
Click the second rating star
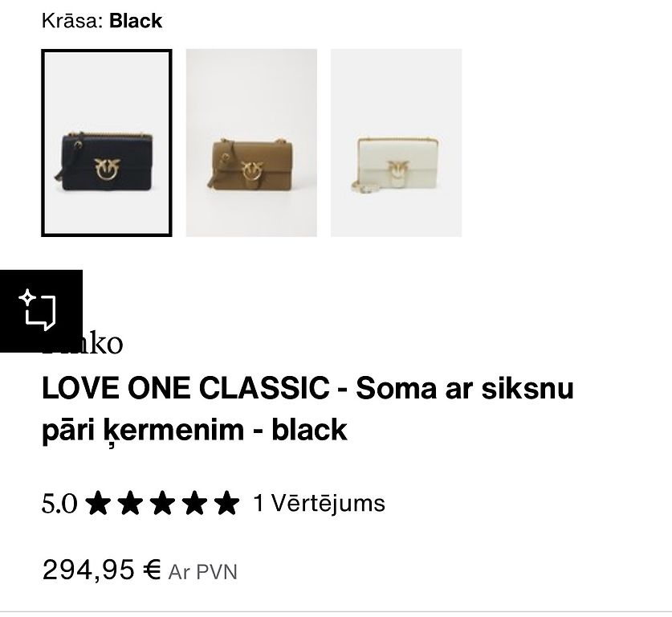[130, 503]
